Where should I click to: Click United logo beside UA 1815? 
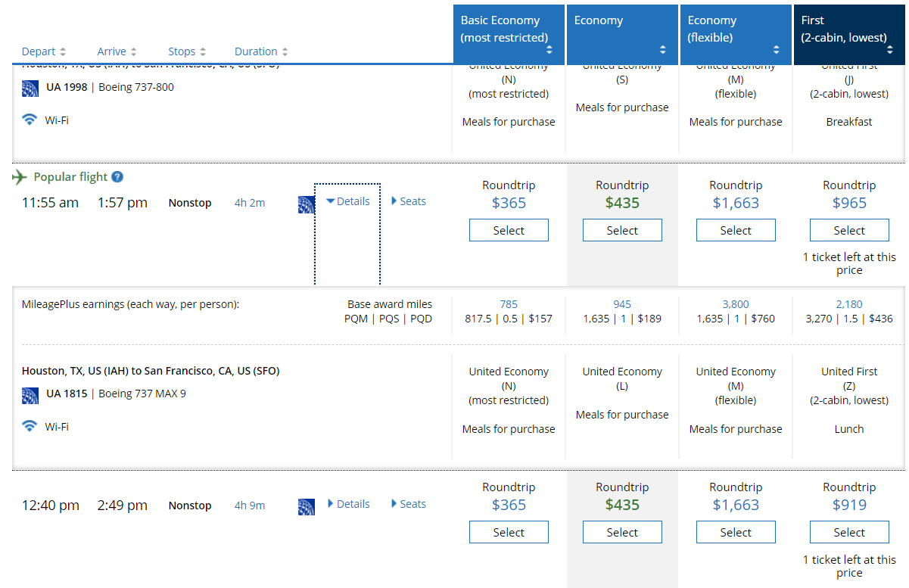click(x=30, y=394)
